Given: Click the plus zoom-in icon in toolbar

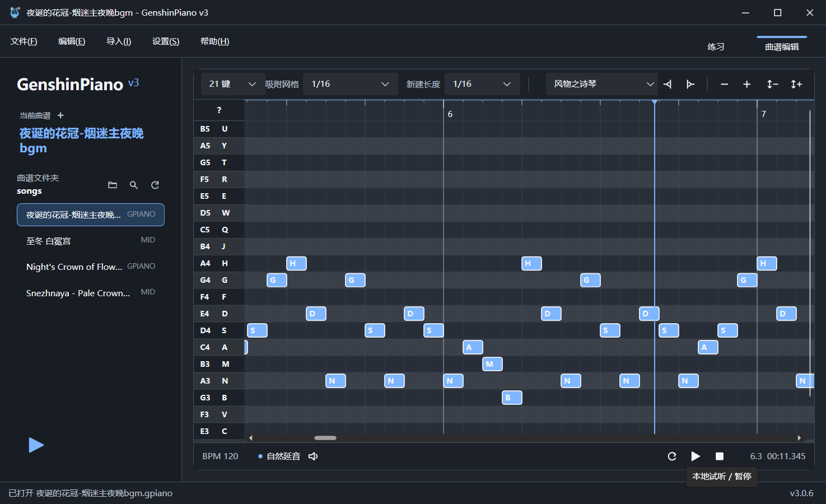Looking at the screenshot, I should 746,84.
